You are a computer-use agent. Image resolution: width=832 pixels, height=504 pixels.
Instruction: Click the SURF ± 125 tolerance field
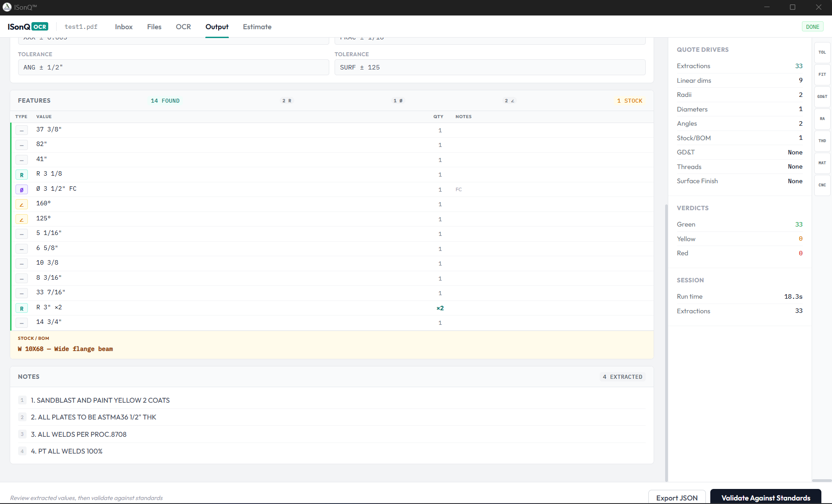[x=490, y=67]
